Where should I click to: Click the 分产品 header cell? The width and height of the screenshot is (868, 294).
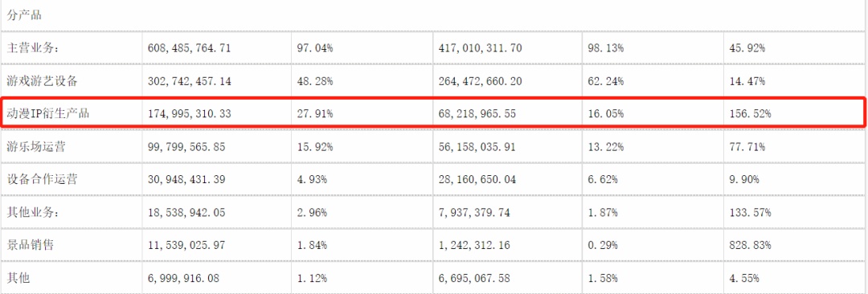pos(24,15)
